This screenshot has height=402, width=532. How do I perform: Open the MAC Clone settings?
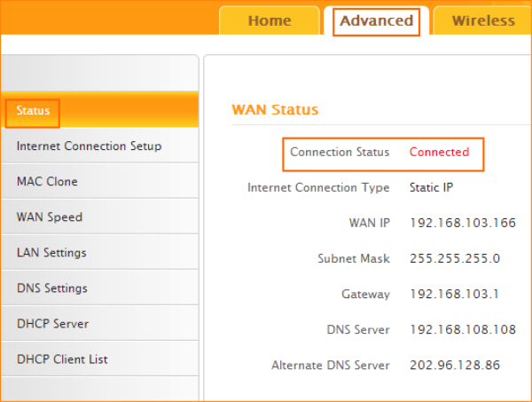click(x=47, y=181)
